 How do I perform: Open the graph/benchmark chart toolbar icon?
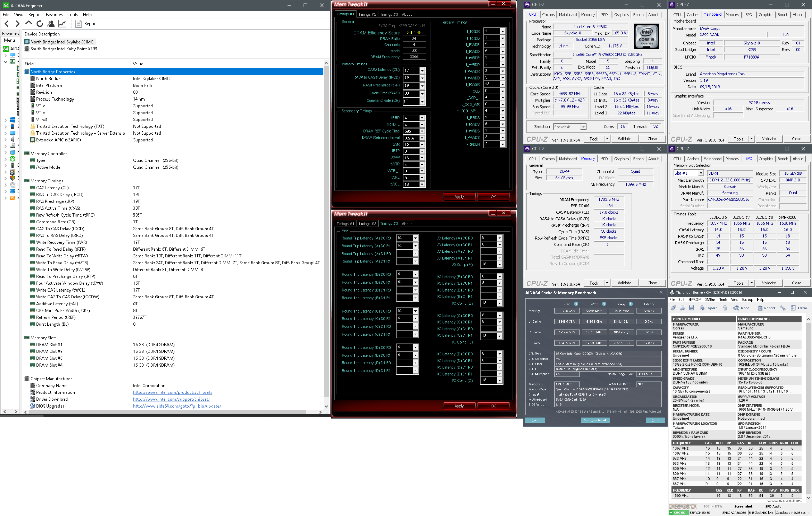coord(62,24)
